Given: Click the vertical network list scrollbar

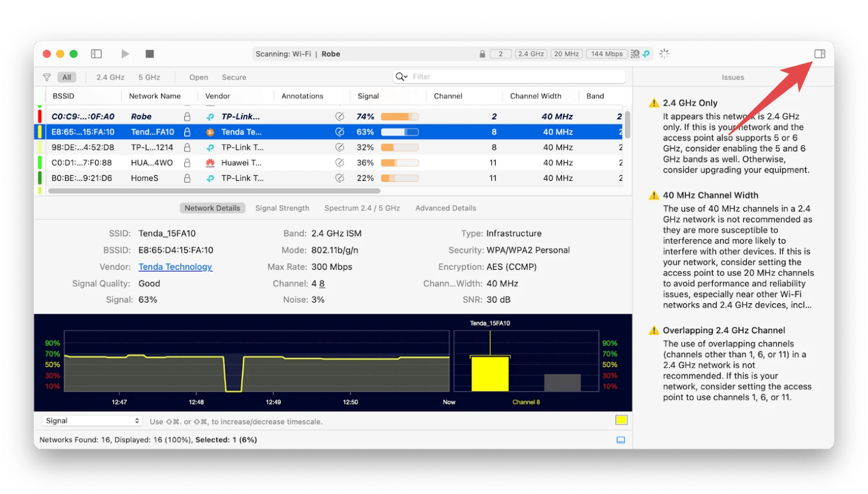Looking at the screenshot, I should [x=627, y=125].
